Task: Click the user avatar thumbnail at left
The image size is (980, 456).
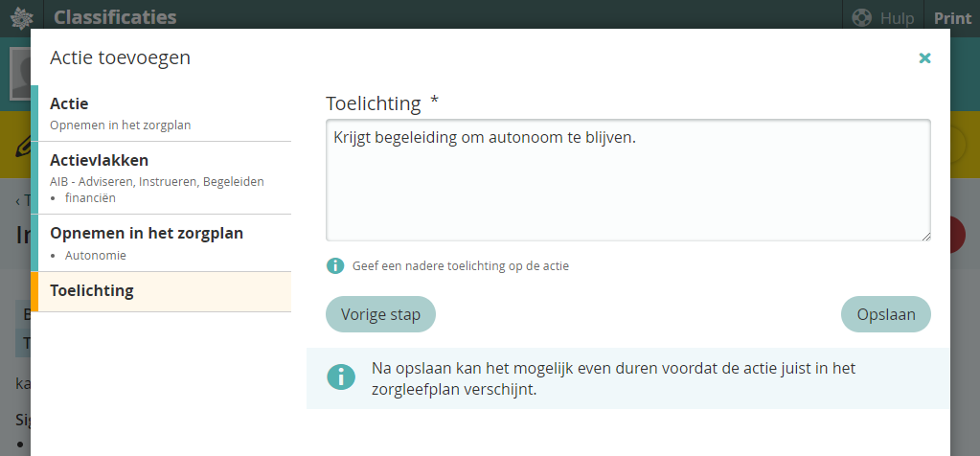Action: pyautogui.click(x=18, y=74)
